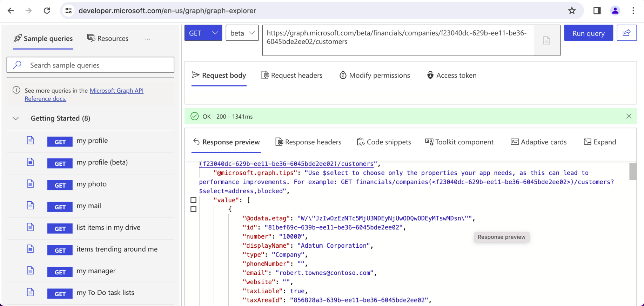644x306 pixels.
Task: Click the share query icon button
Action: click(626, 33)
